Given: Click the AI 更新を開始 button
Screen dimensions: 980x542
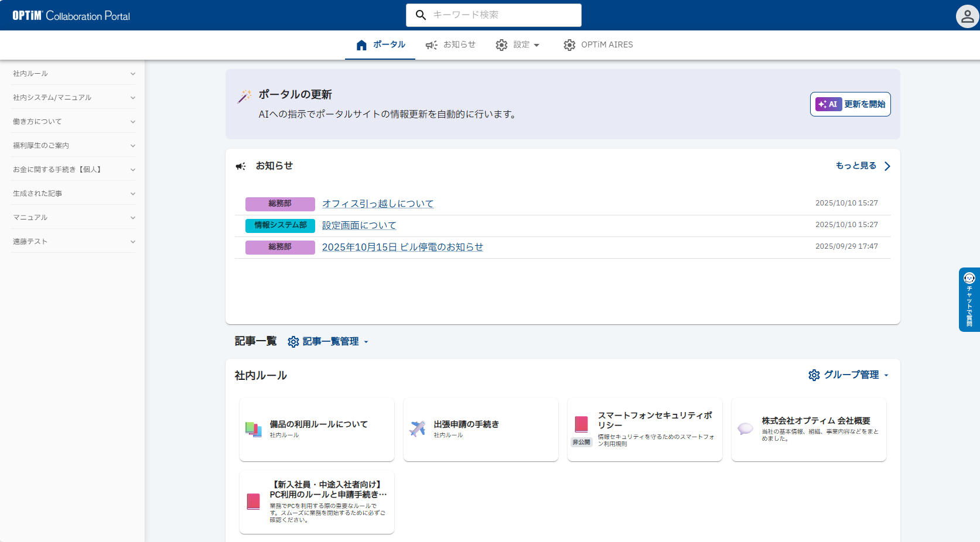Looking at the screenshot, I should [x=850, y=104].
